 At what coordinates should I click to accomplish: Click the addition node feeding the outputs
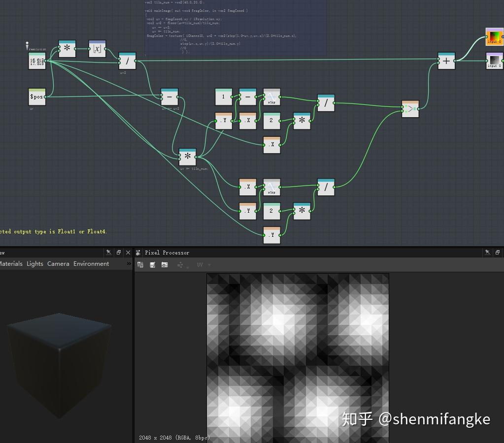pyautogui.click(x=446, y=61)
